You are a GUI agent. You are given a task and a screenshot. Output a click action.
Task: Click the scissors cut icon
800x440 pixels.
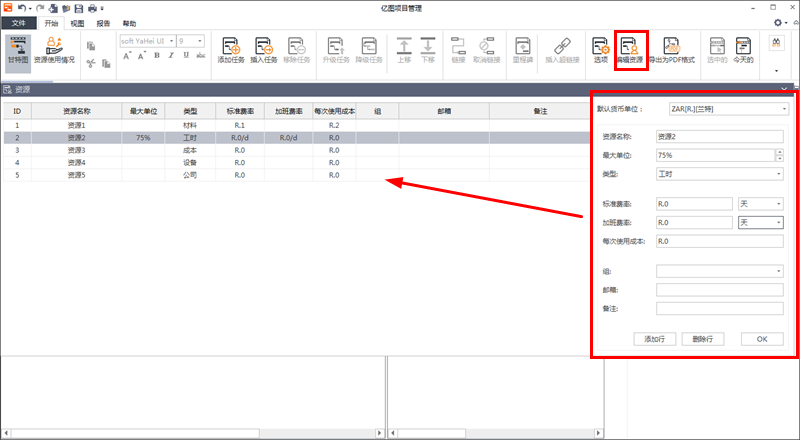(x=91, y=63)
